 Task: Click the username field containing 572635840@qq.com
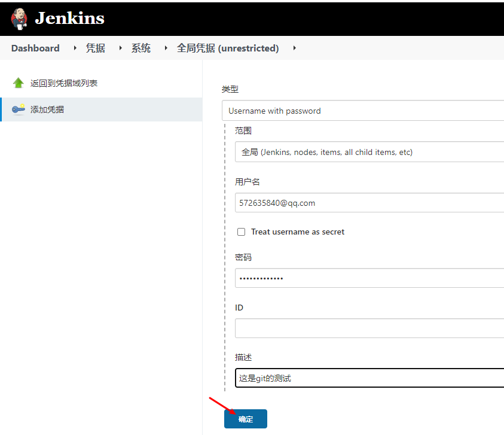[x=371, y=203]
